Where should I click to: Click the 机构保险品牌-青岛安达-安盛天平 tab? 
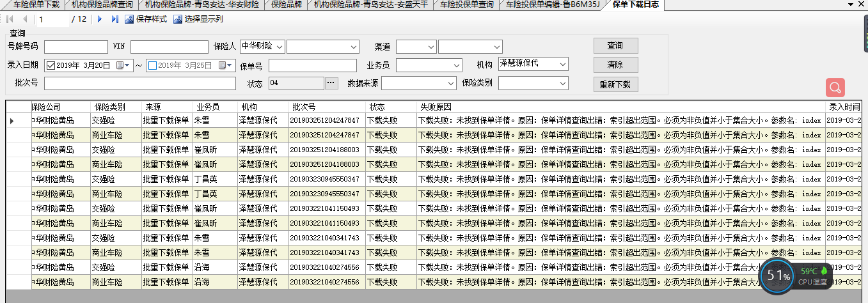coord(371,5)
